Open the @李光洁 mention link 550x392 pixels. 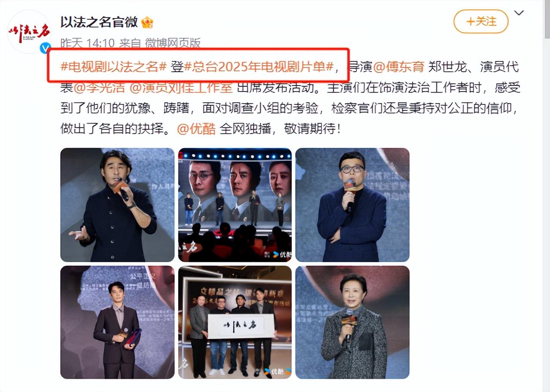100,87
